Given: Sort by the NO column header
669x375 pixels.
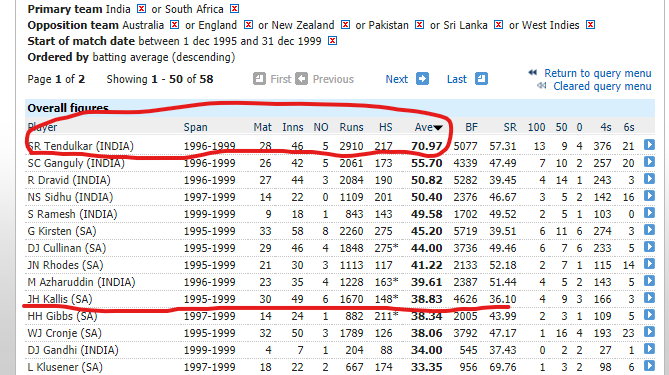Looking at the screenshot, I should [x=321, y=127].
